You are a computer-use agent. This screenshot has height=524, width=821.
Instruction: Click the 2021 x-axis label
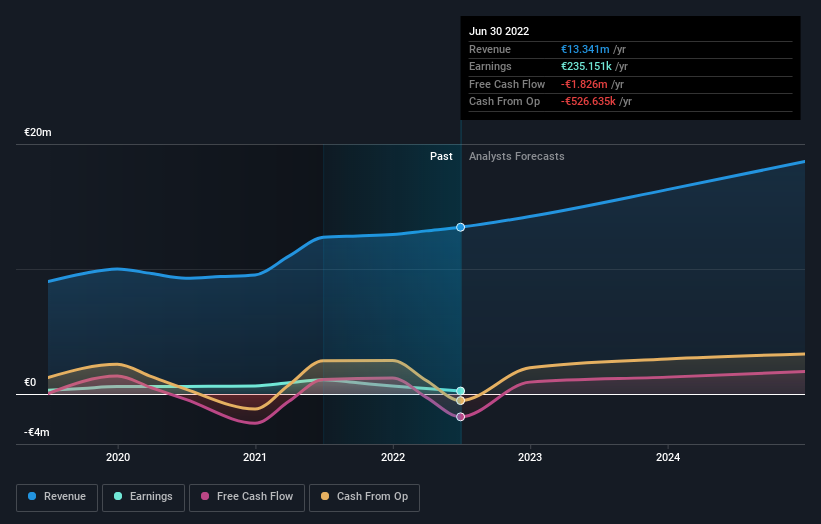click(x=255, y=457)
